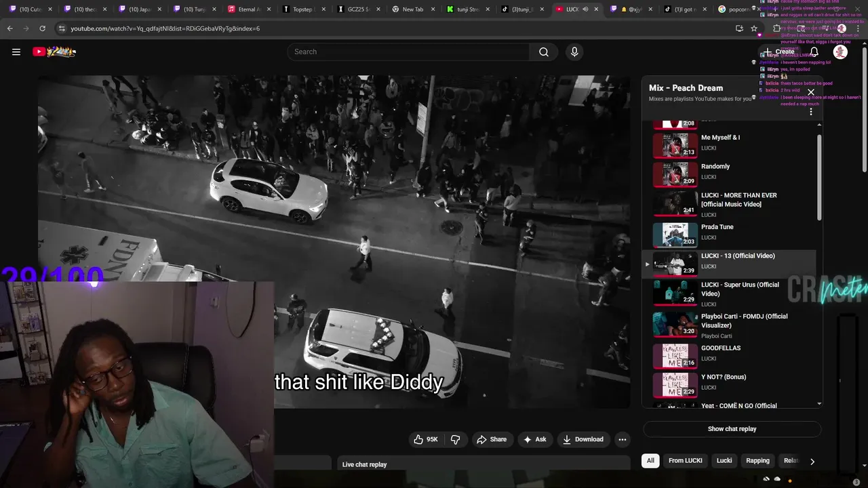The image size is (868, 488).
Task: Play LUCKI - MORE THAN EVER video
Action: [729, 204]
